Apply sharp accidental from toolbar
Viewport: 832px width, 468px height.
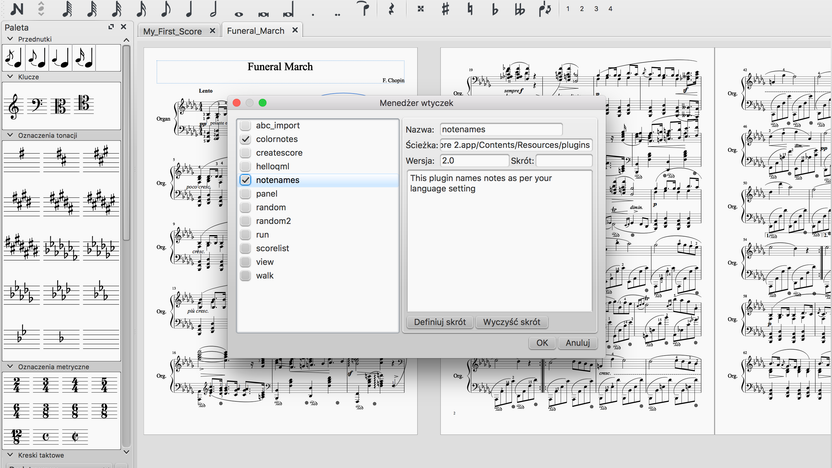click(x=446, y=9)
